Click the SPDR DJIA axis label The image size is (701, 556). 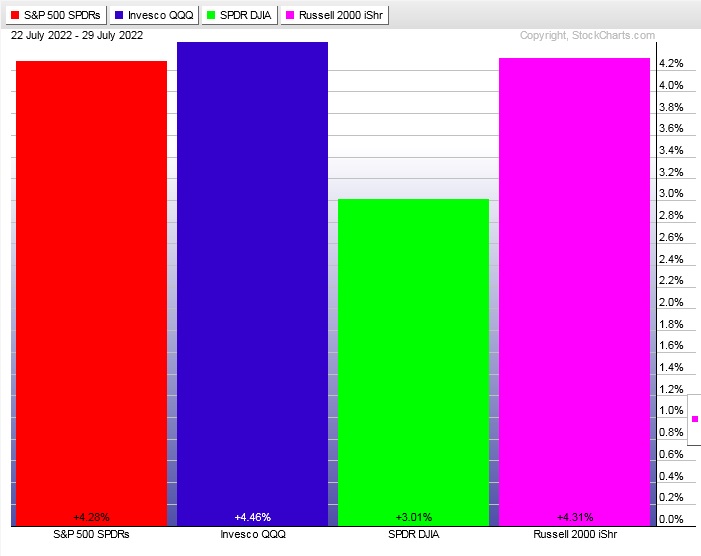click(414, 534)
